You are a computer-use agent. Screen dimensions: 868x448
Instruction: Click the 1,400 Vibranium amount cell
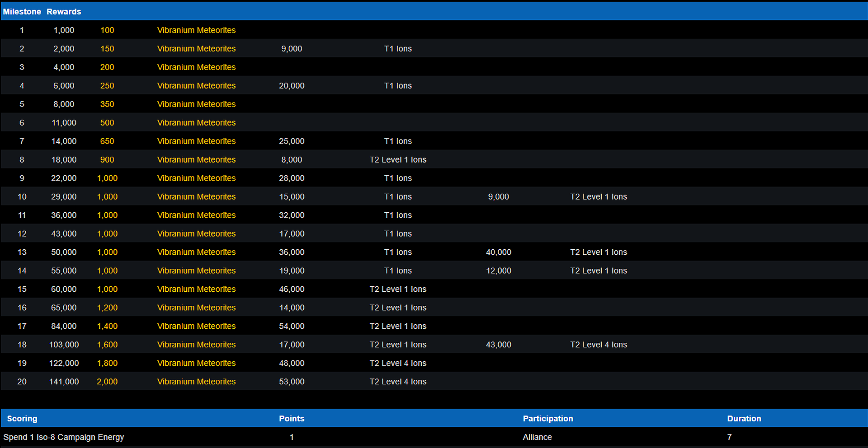(x=107, y=327)
